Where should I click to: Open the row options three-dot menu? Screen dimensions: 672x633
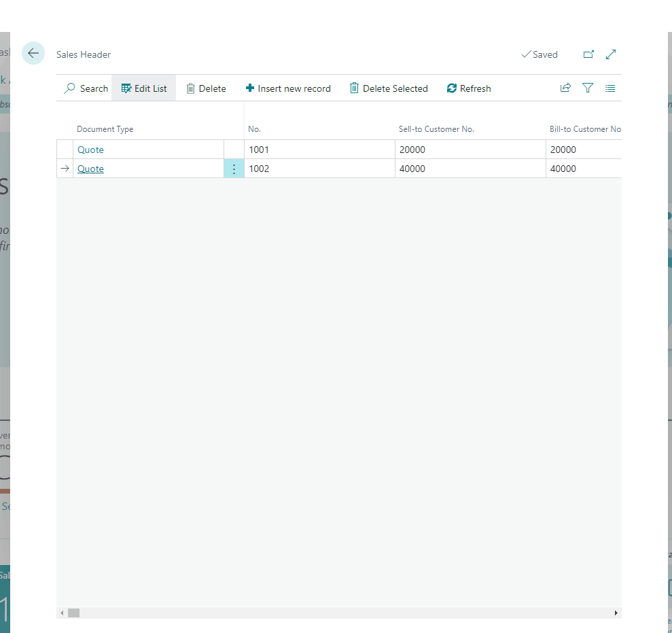click(234, 169)
